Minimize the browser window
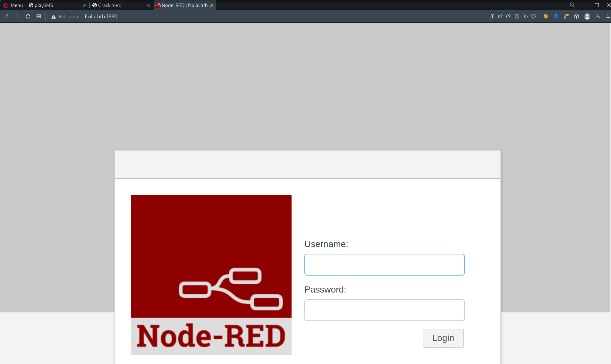The height and width of the screenshot is (364, 611). [x=585, y=5]
